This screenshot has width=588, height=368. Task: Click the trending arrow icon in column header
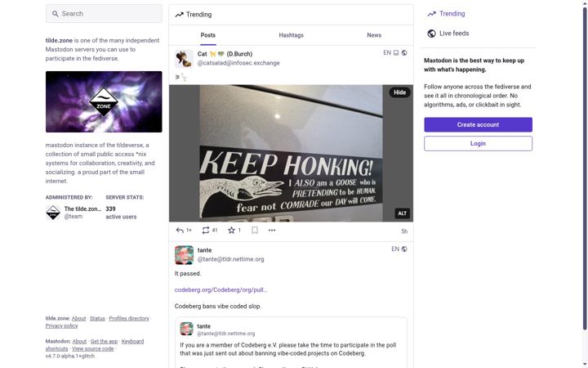pos(179,15)
